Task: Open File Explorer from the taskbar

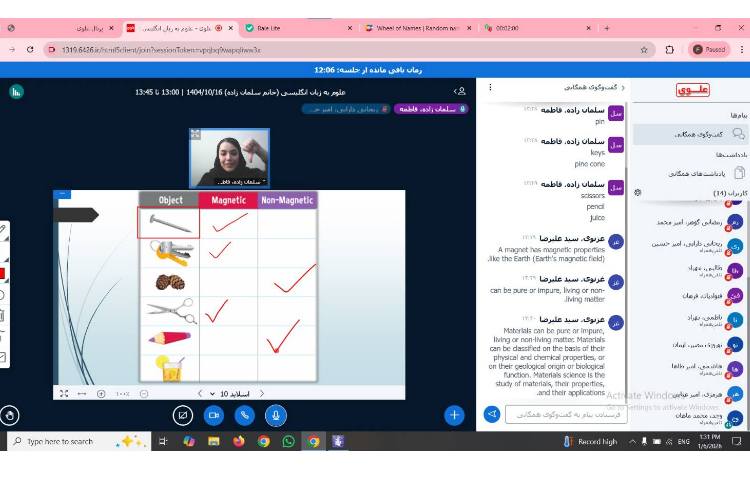Action: click(214, 441)
